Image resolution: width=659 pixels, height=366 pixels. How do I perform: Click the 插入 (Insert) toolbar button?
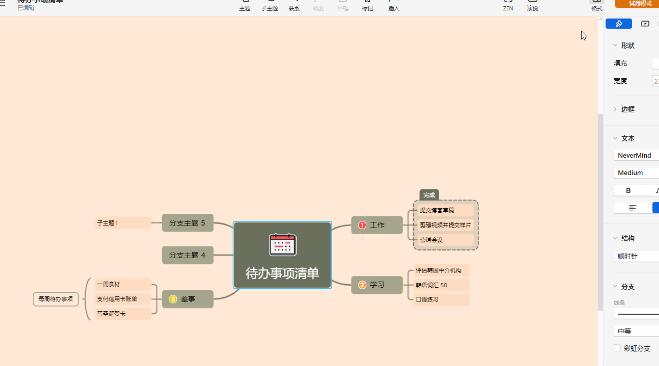click(x=393, y=5)
